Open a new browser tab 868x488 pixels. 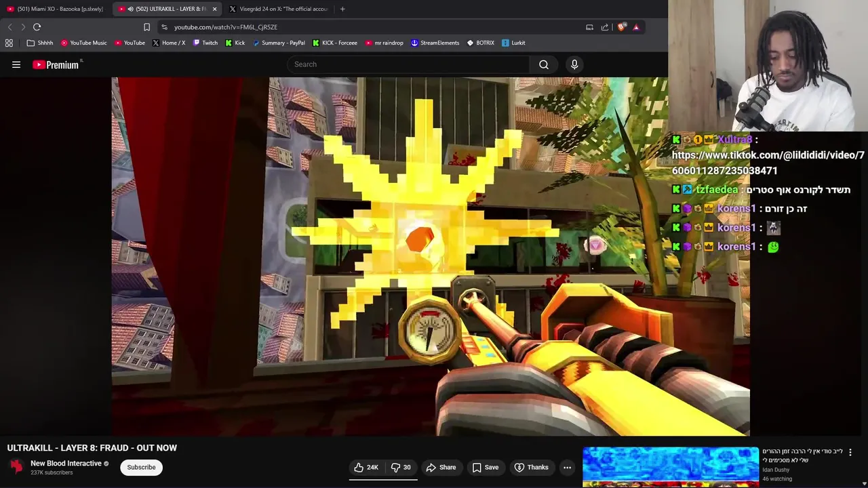[342, 9]
